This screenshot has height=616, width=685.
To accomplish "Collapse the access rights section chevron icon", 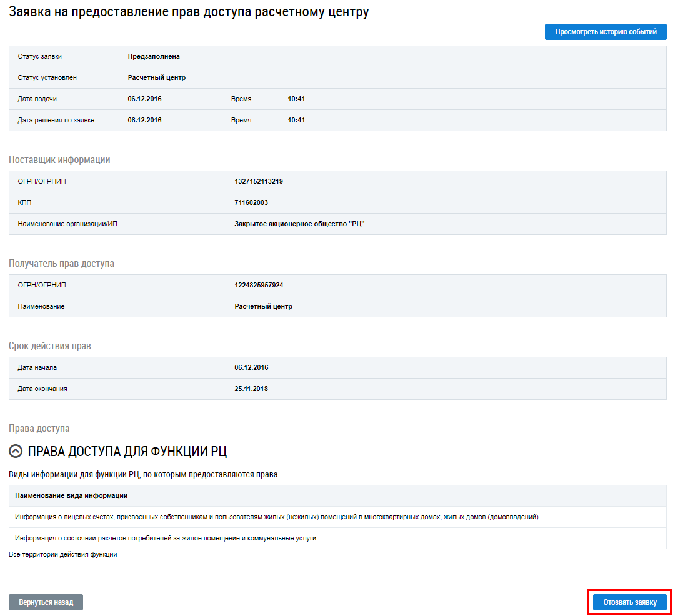I will (x=16, y=452).
